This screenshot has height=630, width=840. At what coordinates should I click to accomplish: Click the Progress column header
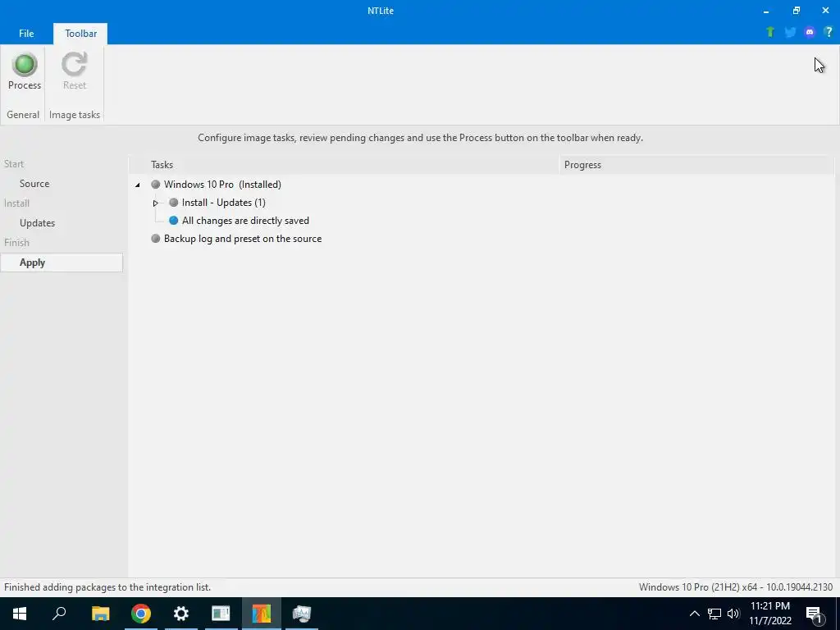tap(696, 164)
